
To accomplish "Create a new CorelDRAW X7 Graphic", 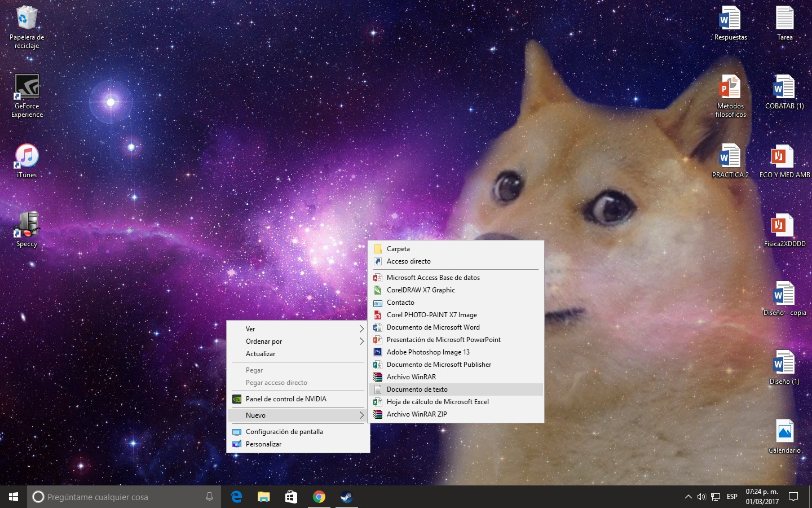I will point(456,290).
